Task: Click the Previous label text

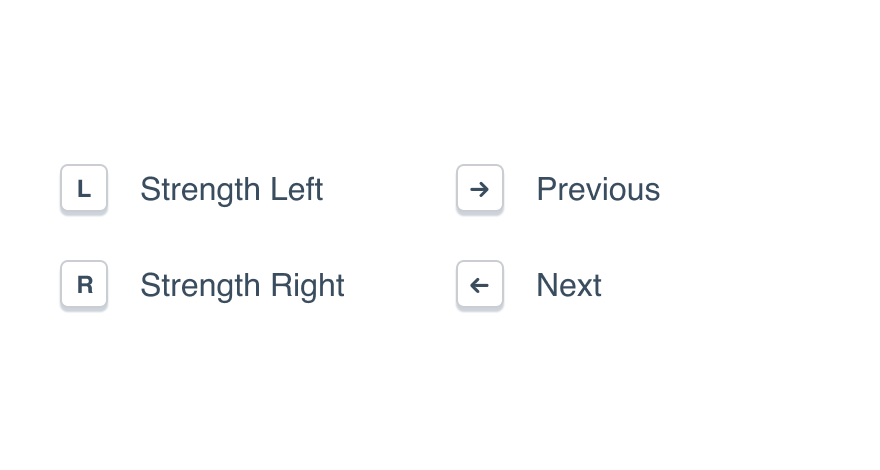Action: (598, 189)
